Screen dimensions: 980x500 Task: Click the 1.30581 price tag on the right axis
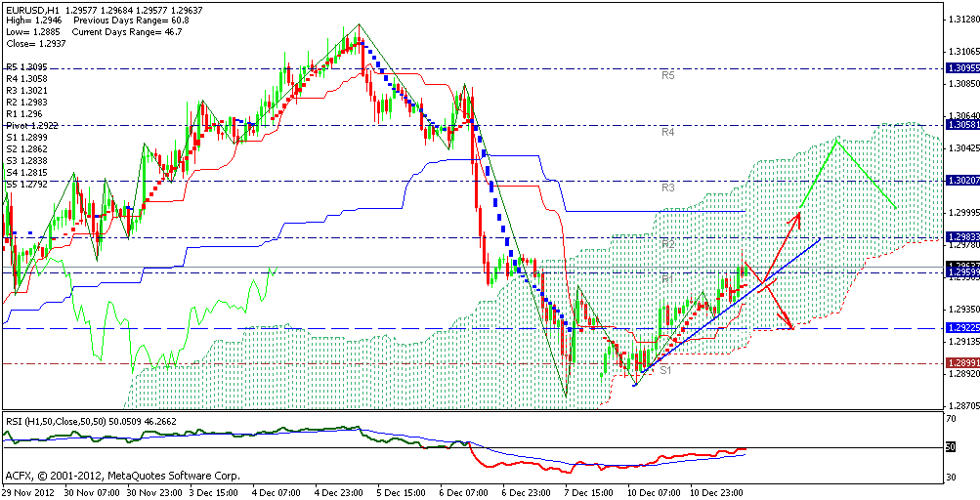coord(961,125)
